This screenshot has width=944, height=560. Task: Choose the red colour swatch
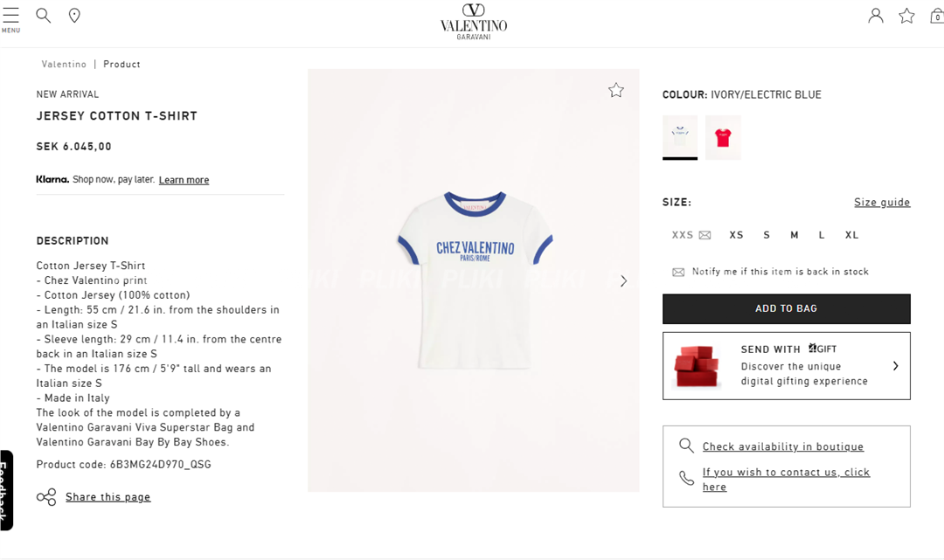723,138
